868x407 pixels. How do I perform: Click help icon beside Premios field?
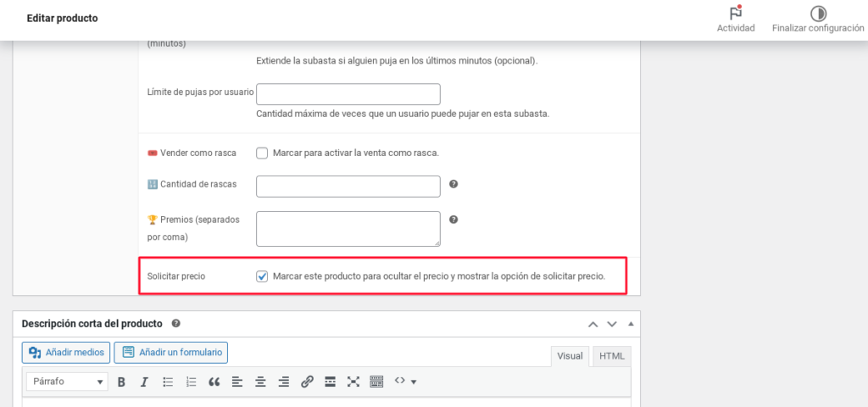pyautogui.click(x=453, y=220)
